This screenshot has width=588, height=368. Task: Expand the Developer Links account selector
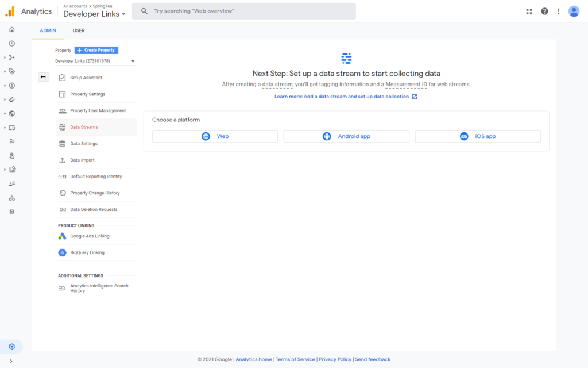[94, 14]
